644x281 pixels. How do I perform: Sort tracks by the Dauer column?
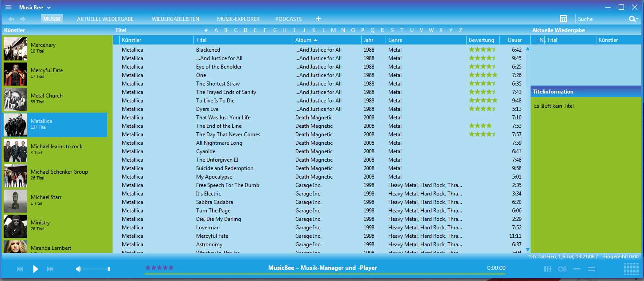click(515, 40)
